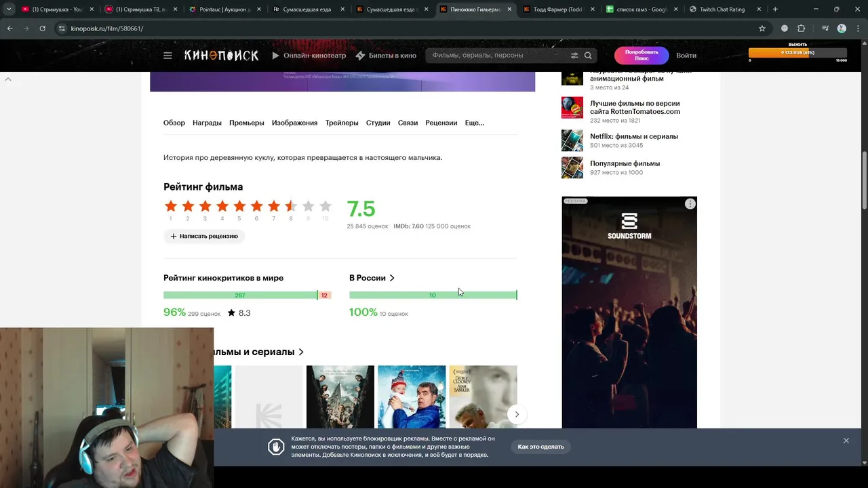
Task: Click the Russian critics rating bar
Action: [433, 295]
